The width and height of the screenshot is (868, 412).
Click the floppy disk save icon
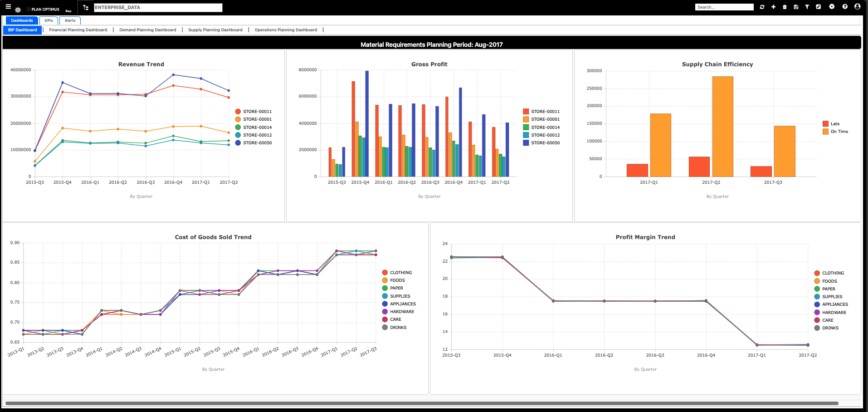(x=796, y=7)
